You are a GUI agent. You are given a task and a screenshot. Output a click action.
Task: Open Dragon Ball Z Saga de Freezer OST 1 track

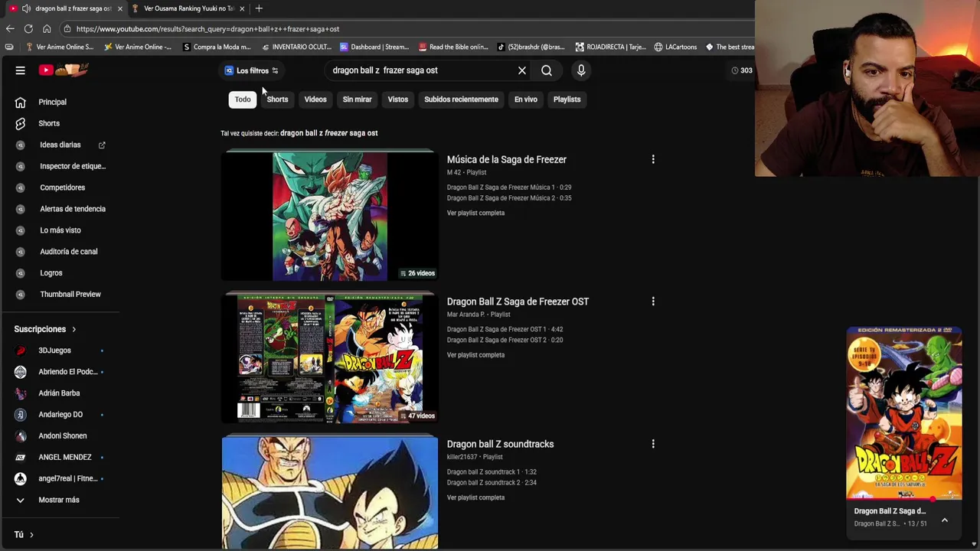tap(505, 330)
